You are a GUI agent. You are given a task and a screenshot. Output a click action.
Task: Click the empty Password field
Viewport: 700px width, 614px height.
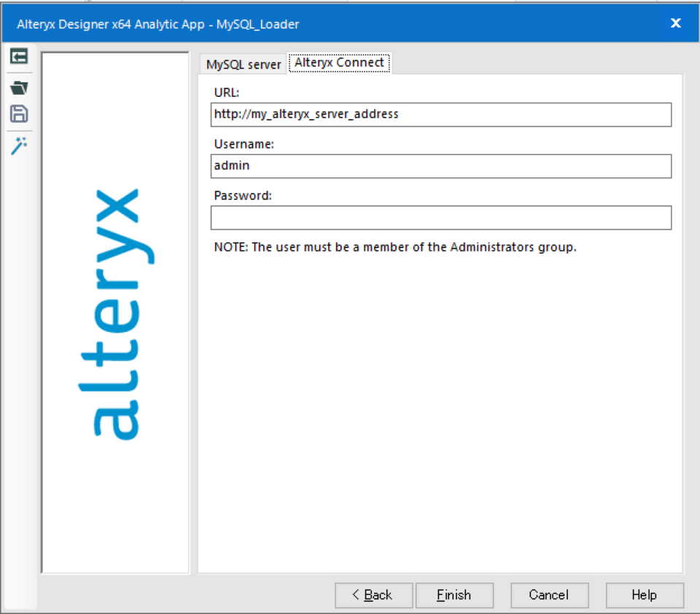click(441, 217)
